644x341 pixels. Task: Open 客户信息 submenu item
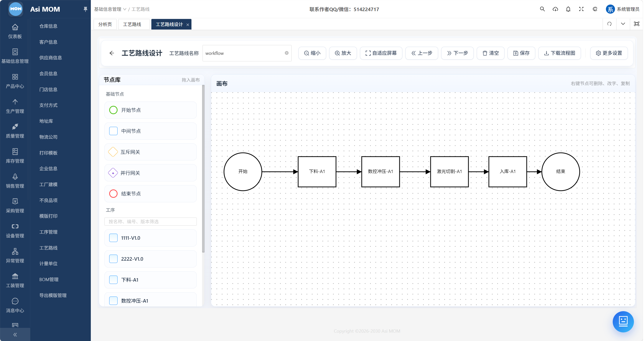(x=48, y=42)
